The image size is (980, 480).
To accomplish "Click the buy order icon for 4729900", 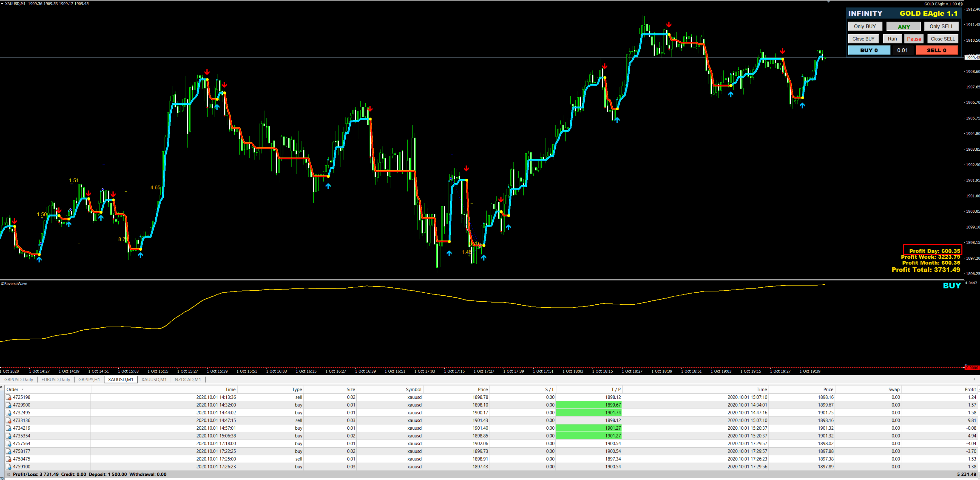I will point(8,405).
